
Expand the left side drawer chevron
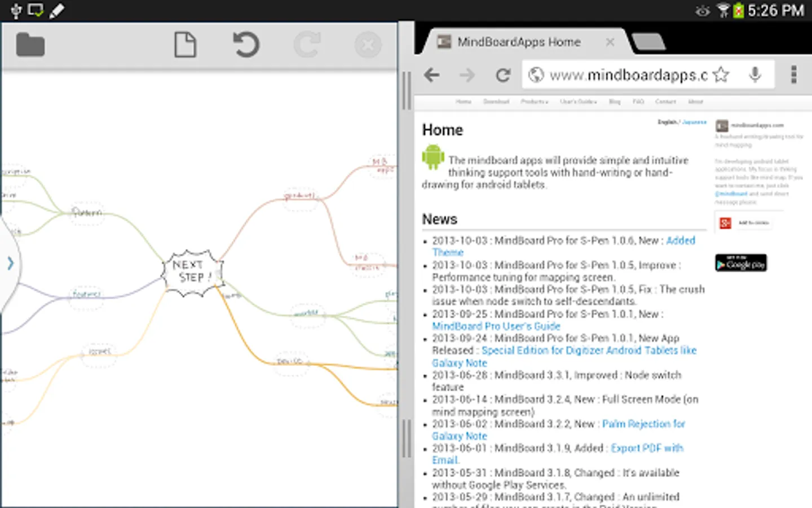(x=10, y=263)
